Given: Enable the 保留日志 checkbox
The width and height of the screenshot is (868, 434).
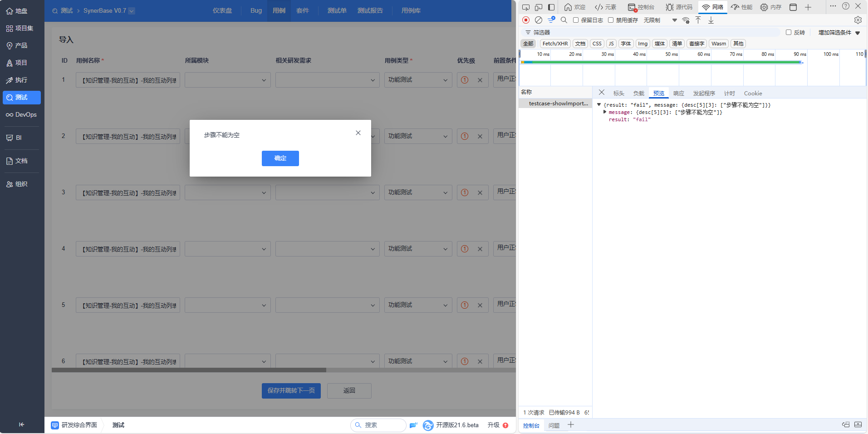Looking at the screenshot, I should click(576, 20).
